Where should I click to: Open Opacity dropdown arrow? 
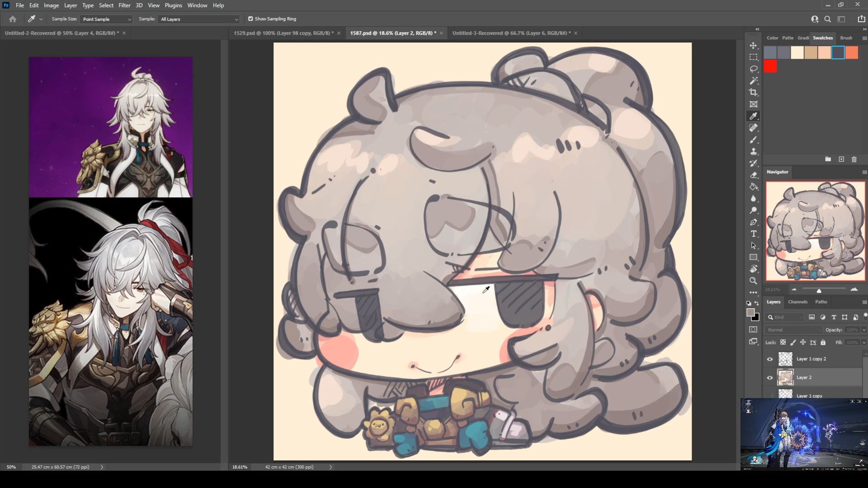coord(863,330)
